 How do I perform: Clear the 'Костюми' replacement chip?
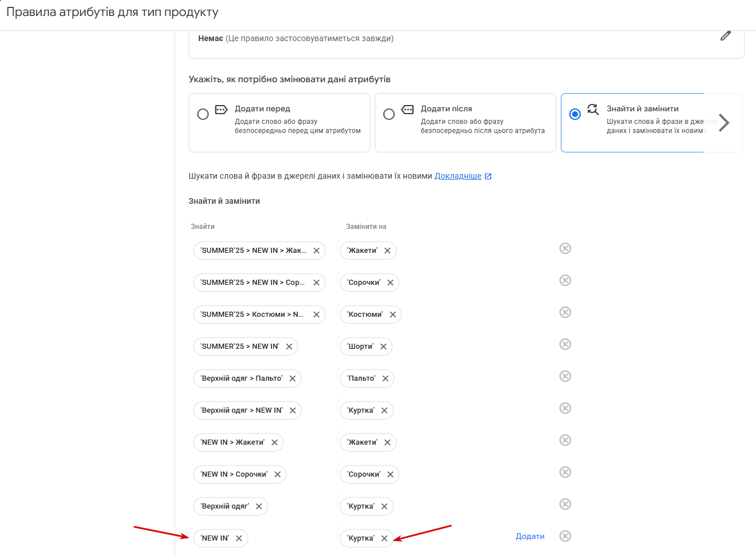pyautogui.click(x=393, y=315)
